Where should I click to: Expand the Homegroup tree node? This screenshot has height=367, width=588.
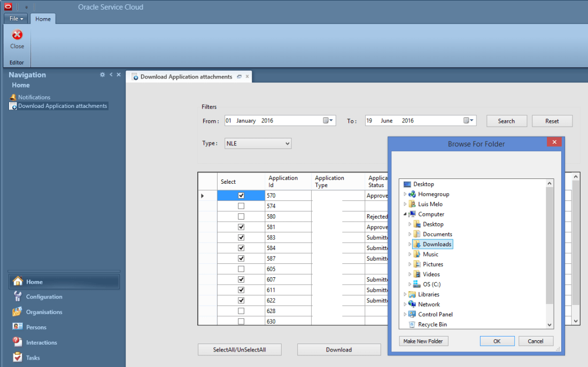(405, 194)
